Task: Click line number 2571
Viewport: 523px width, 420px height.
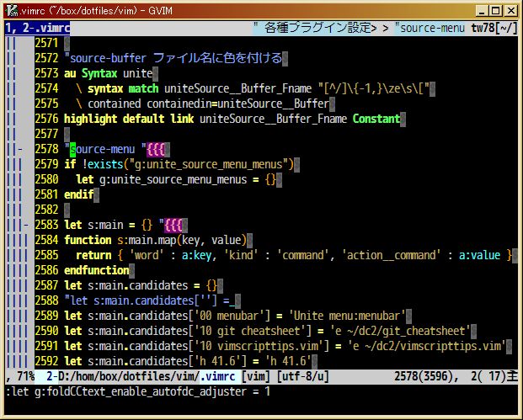Action: click(46, 43)
